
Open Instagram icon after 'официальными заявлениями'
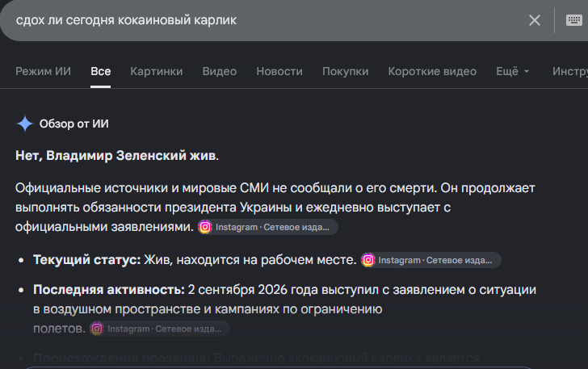coord(205,227)
